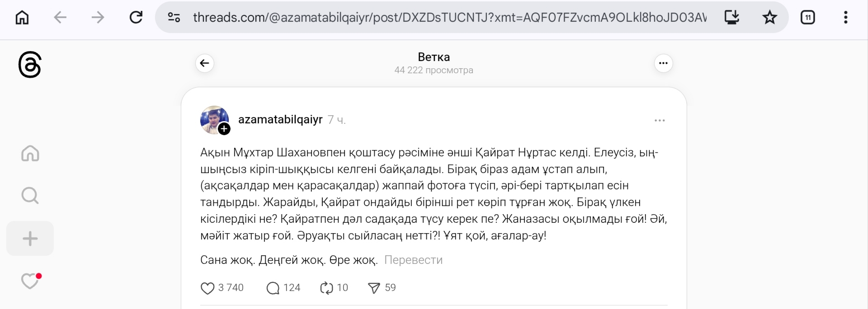The image size is (868, 309).
Task: Click the Перевести translate link
Action: pyautogui.click(x=413, y=260)
